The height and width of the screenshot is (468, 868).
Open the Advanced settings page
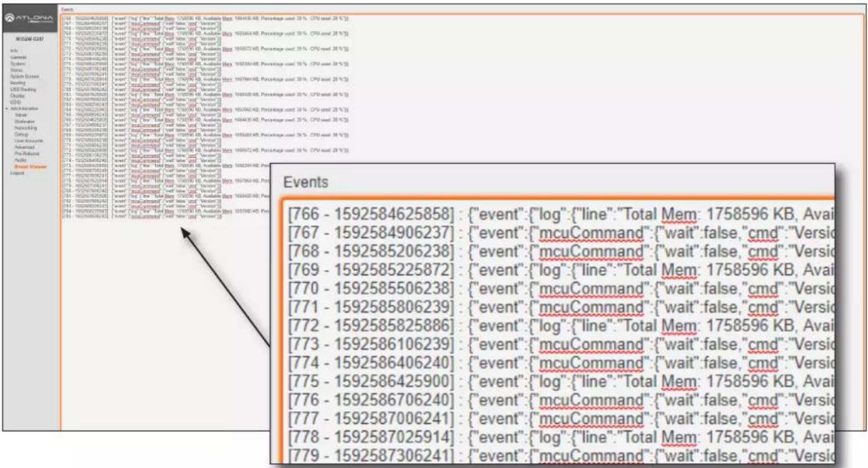coord(25,147)
